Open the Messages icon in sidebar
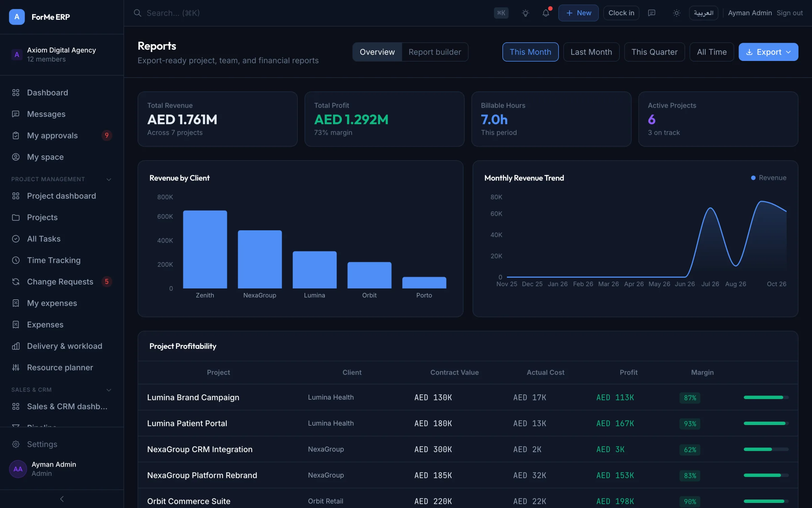Viewport: 812px width, 508px height. (16, 114)
